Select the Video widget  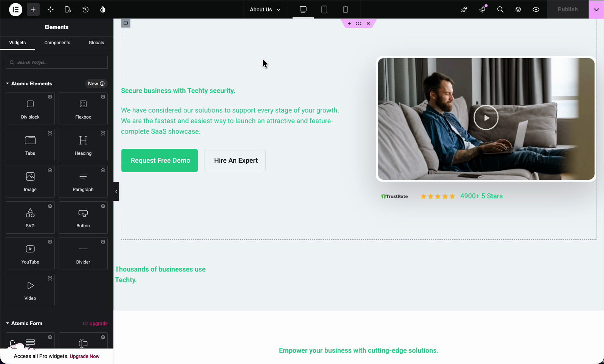[30, 290]
